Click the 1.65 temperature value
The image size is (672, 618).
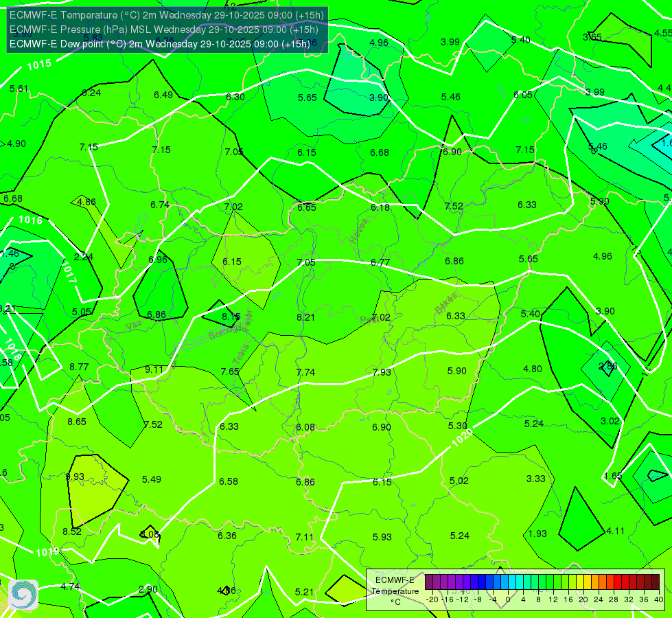613,476
